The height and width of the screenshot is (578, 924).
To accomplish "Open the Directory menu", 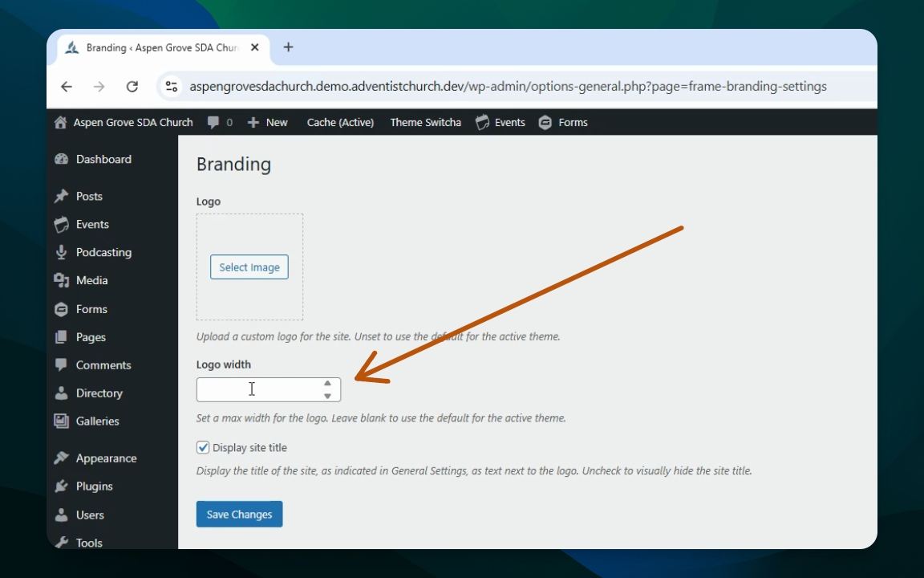I will tap(99, 393).
